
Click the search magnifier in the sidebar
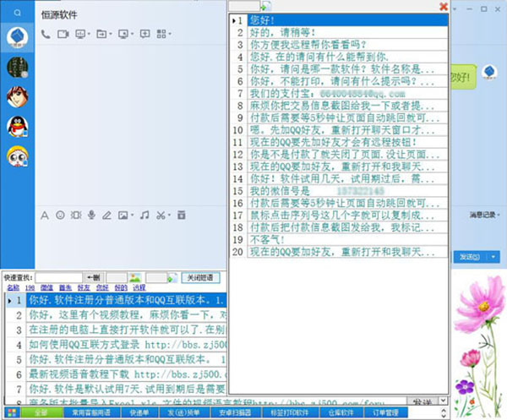[x=17, y=13]
